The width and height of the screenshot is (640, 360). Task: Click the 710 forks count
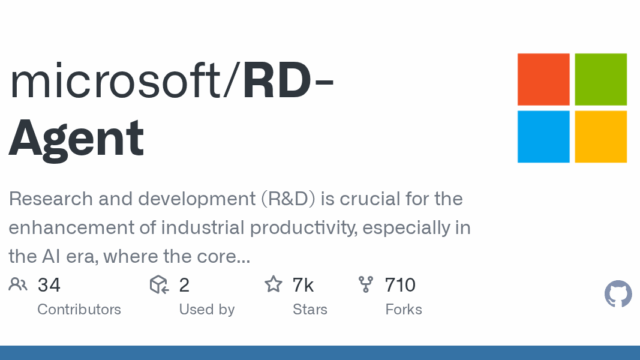400,285
